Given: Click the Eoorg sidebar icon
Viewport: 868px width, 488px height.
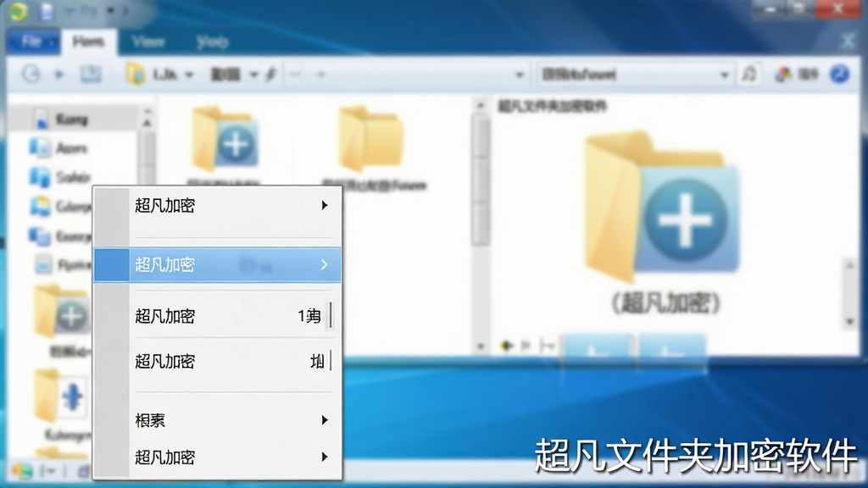Looking at the screenshot, I should coord(40,236).
